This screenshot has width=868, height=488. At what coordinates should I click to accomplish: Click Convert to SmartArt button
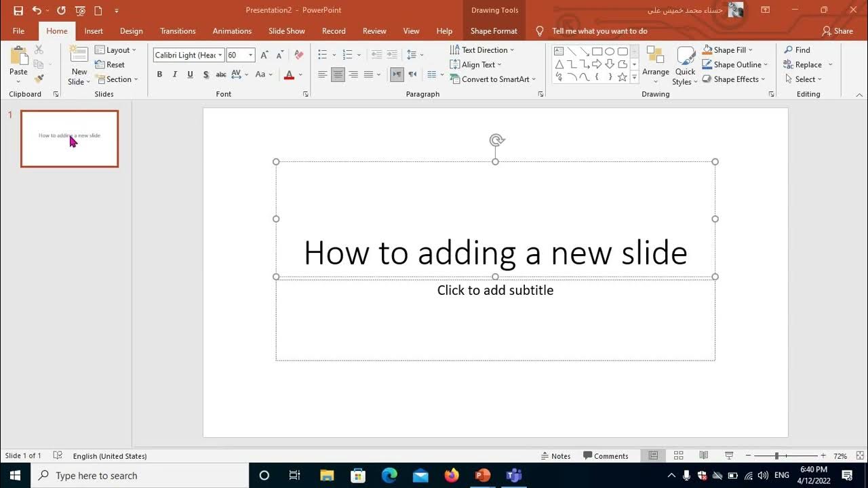(x=493, y=79)
